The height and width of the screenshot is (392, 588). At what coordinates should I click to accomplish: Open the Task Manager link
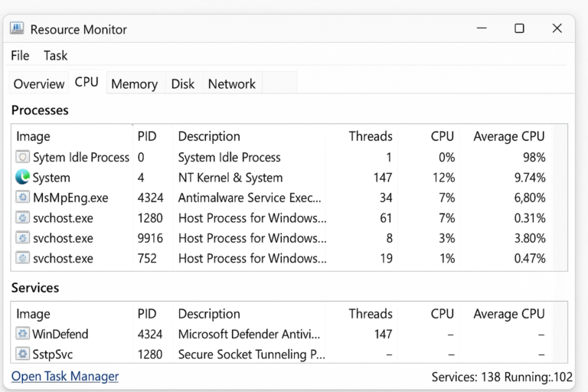tap(65, 377)
